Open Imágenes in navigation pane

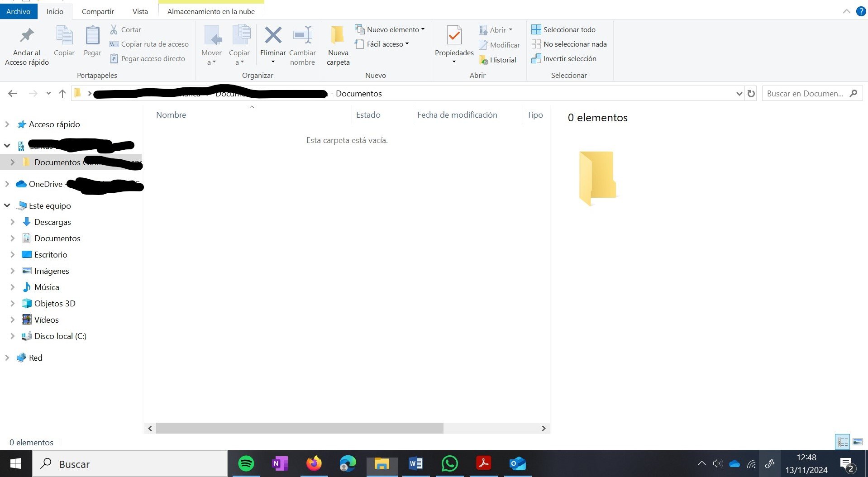tap(52, 271)
